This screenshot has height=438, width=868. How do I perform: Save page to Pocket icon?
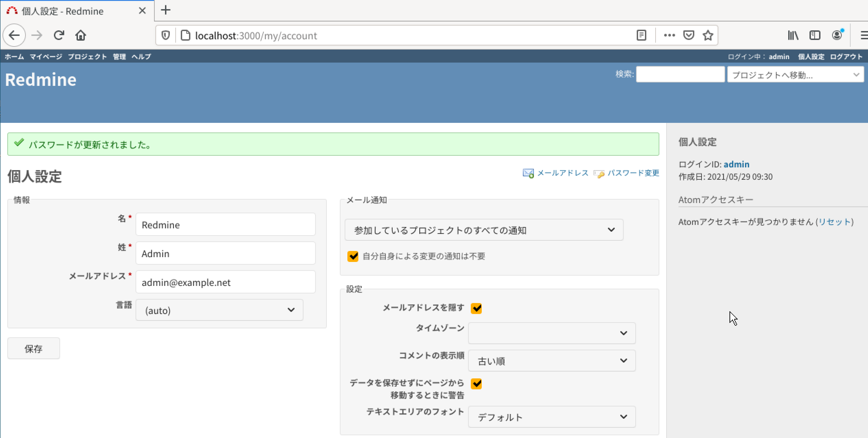tap(688, 35)
